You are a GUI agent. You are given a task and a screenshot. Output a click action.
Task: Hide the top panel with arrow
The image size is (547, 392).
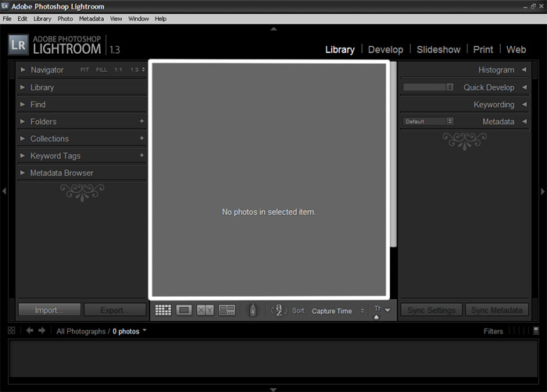tap(273, 29)
